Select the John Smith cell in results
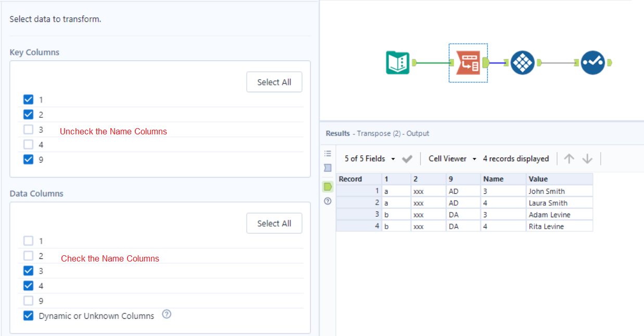The width and height of the screenshot is (644, 336). pos(547,191)
